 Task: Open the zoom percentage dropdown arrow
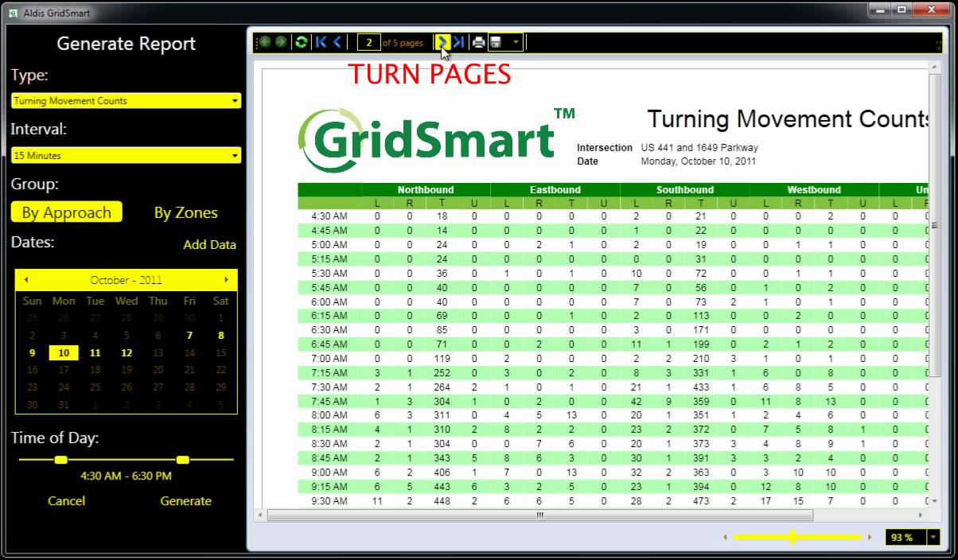coord(933,538)
